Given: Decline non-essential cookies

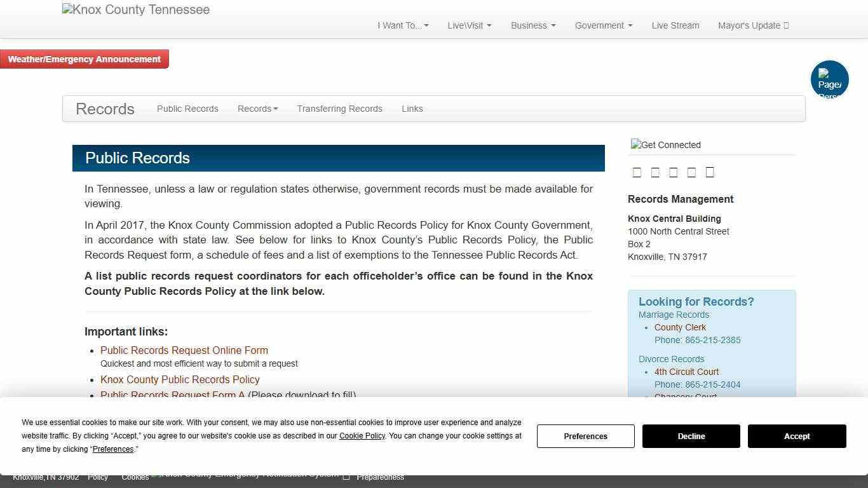Looking at the screenshot, I should [x=691, y=436].
